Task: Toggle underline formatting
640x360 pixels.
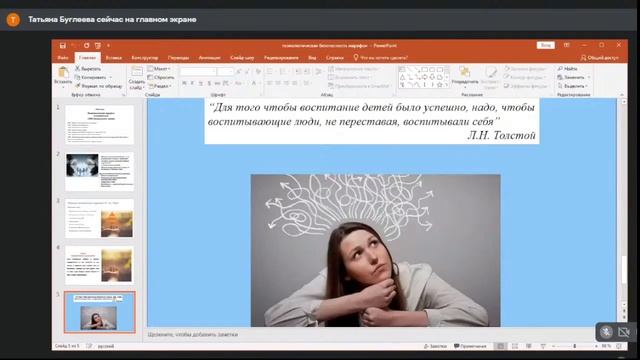Action: point(200,83)
